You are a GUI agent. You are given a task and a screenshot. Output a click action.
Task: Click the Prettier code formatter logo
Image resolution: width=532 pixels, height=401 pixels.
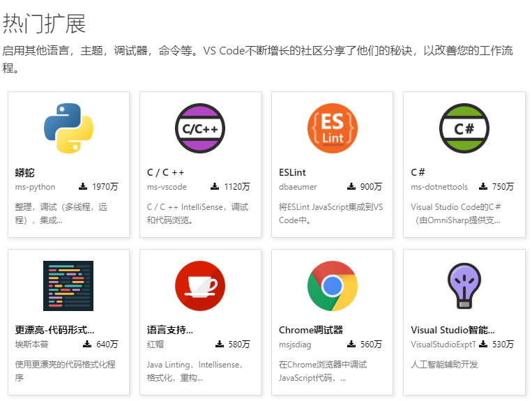click(68, 286)
